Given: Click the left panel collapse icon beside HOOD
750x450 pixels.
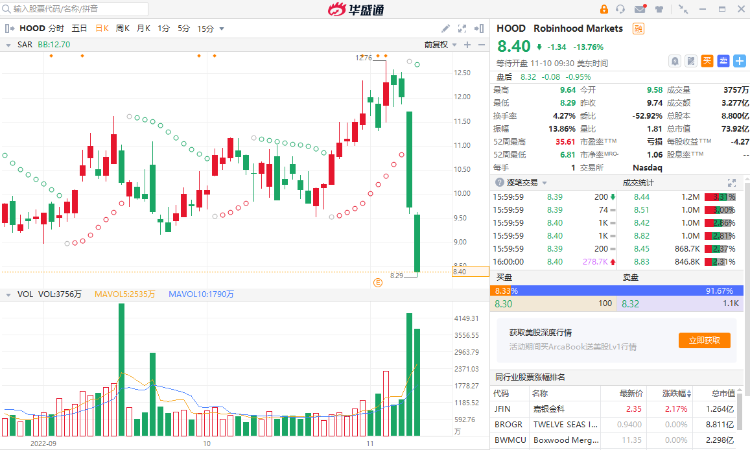Looking at the screenshot, I should (x=9, y=29).
